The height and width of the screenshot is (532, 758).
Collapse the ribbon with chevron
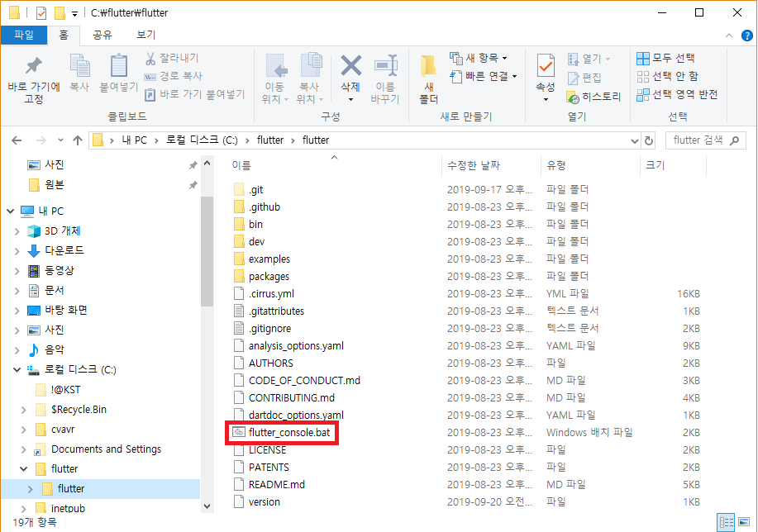point(729,36)
